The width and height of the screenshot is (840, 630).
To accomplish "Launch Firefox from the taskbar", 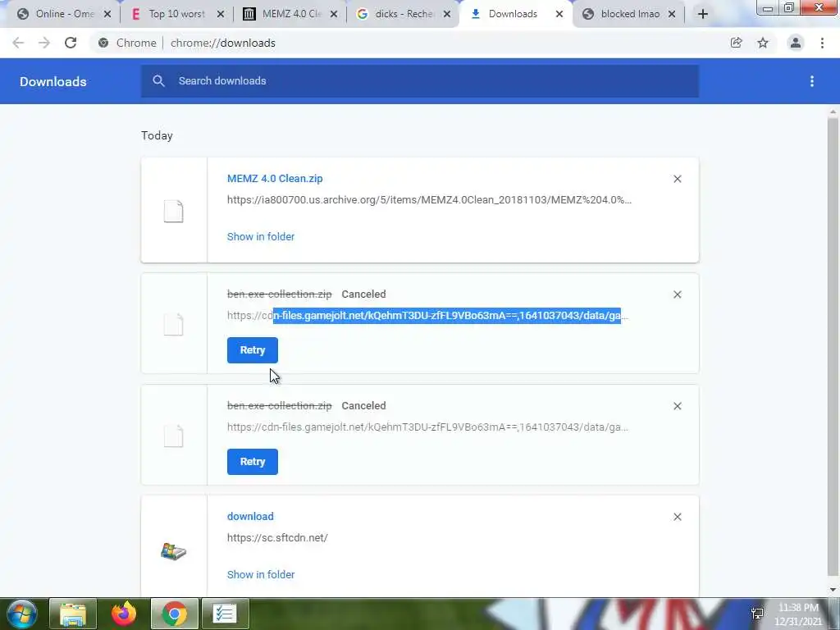I will point(124,614).
